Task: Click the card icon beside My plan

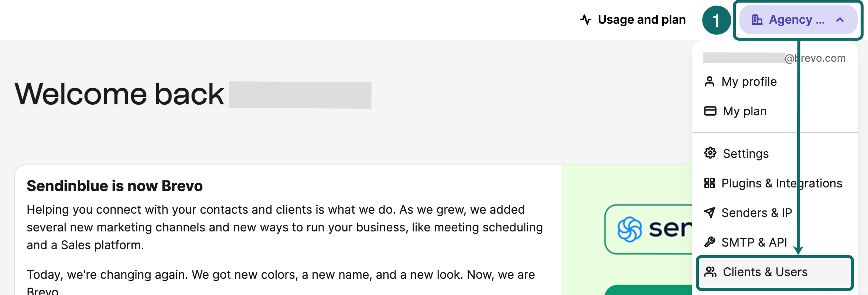Action: click(x=710, y=111)
